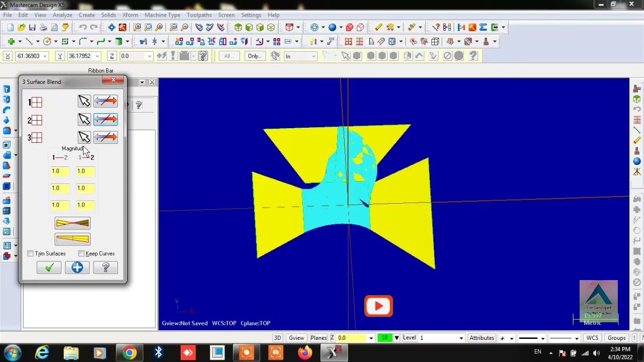Open the X coordinate dropdown
Screen dimensions: 644x362
45,56
